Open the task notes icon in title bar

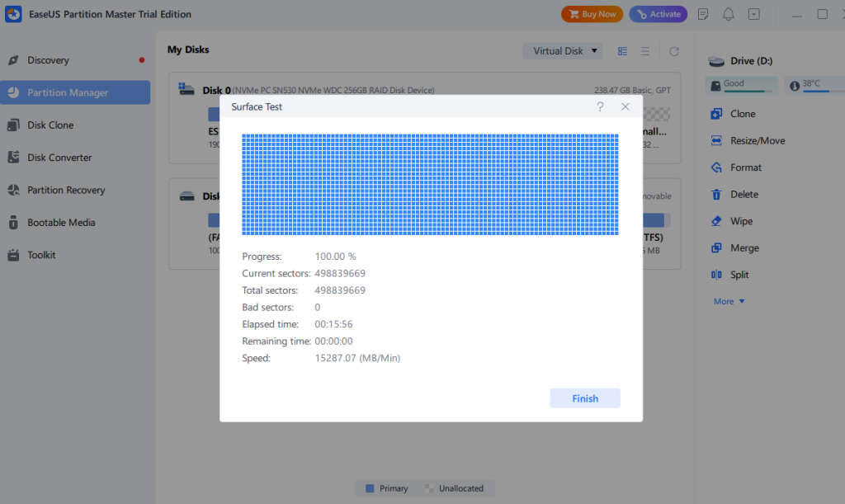tap(703, 14)
